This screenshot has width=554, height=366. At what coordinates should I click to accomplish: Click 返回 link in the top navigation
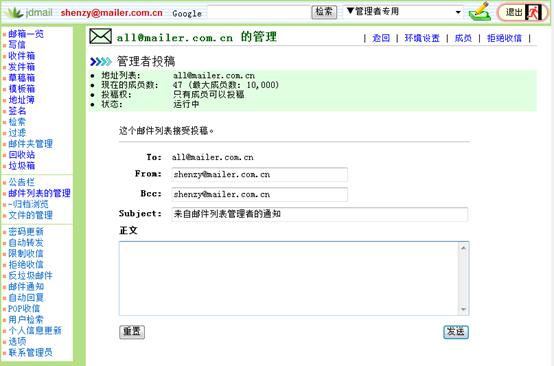click(x=381, y=38)
